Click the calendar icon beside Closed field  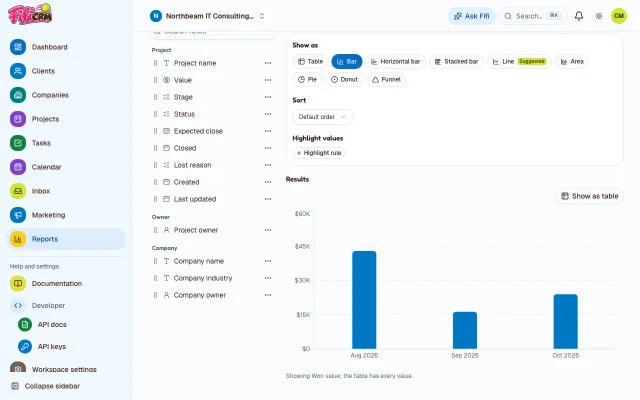click(167, 148)
